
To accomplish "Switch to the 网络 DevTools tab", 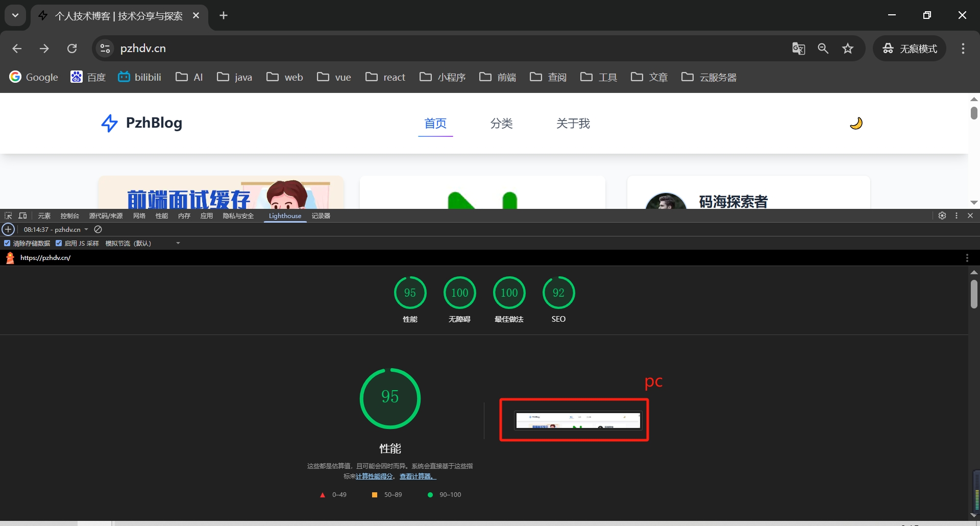I will pyautogui.click(x=139, y=216).
